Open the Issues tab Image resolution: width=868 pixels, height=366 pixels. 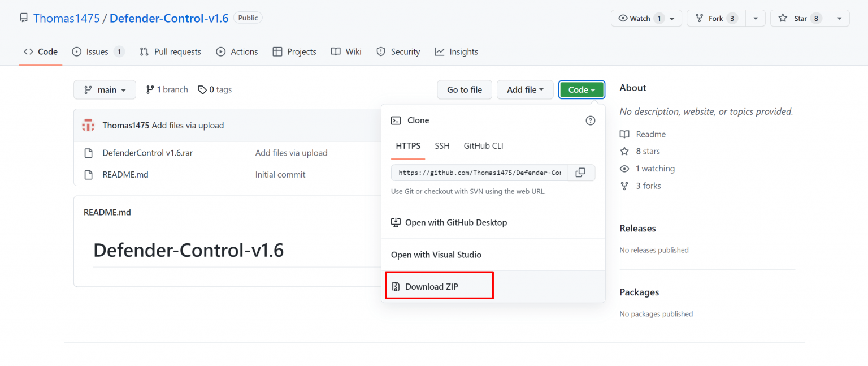(x=97, y=51)
